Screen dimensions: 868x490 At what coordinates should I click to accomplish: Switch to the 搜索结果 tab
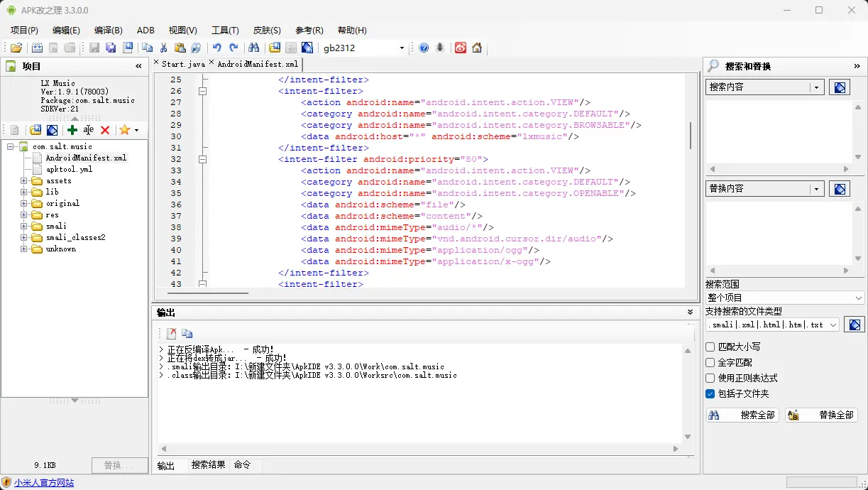click(x=208, y=464)
